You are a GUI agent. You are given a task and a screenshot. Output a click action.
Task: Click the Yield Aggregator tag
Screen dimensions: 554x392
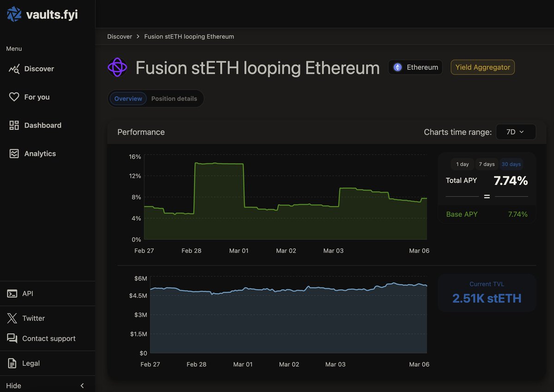482,67
